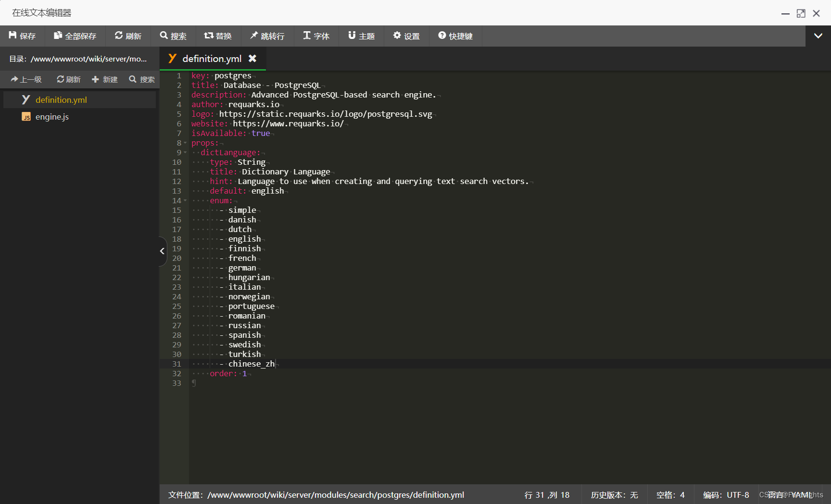
Task: Open 跳转行 go-to-line tool
Action: (x=267, y=36)
